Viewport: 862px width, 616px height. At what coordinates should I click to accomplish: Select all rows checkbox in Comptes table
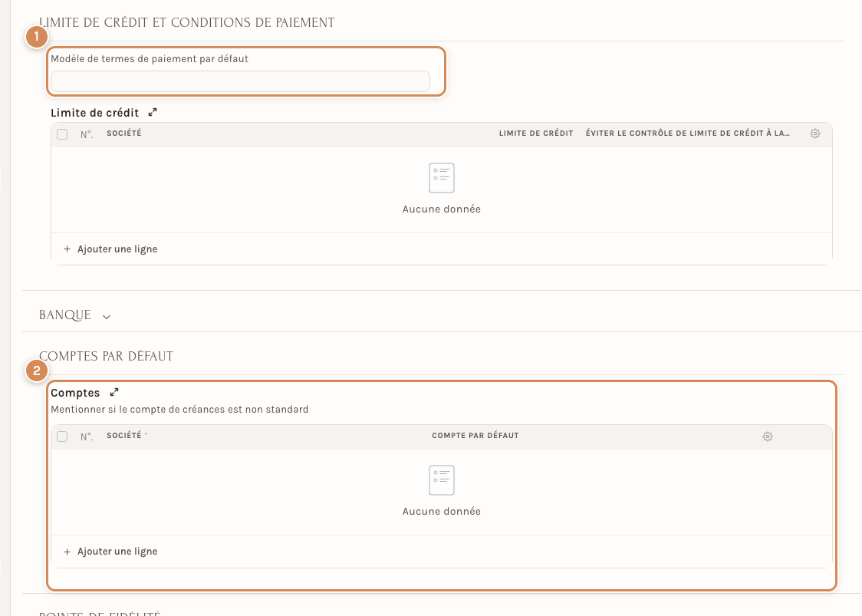click(x=62, y=436)
